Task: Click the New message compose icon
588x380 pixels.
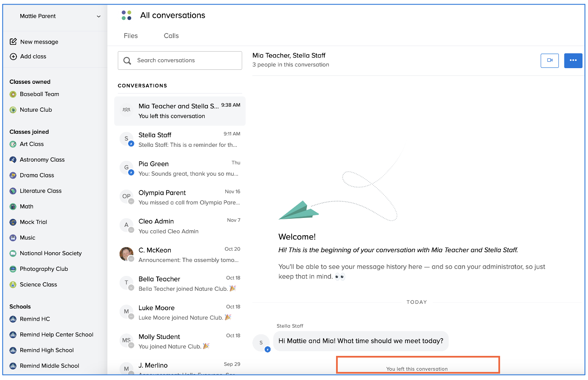Action: click(x=13, y=41)
